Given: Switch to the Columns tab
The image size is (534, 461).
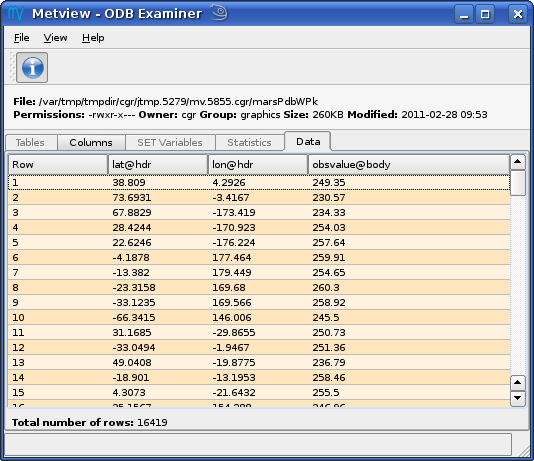Looking at the screenshot, I should [91, 142].
